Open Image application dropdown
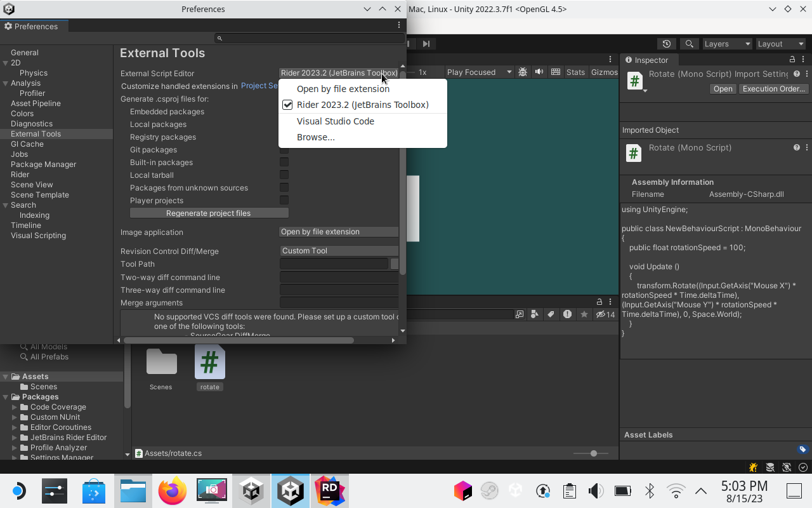812x508 pixels. [x=339, y=232]
